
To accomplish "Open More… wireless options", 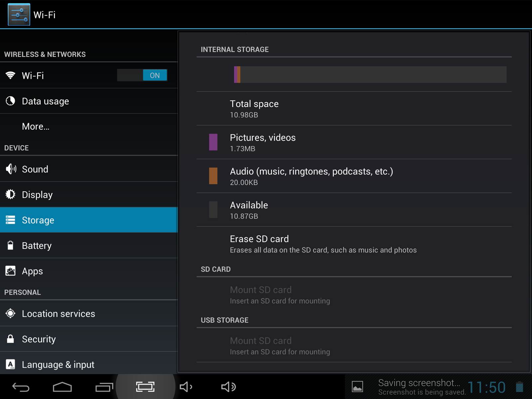I will [x=89, y=126].
